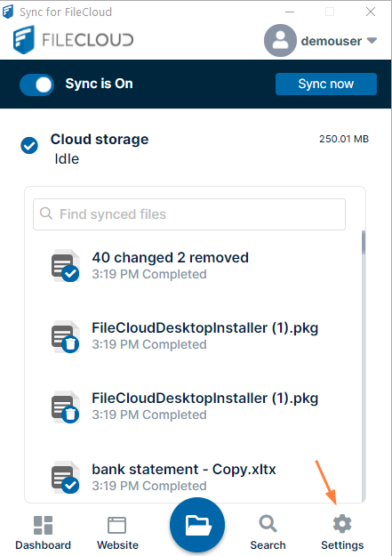The image size is (392, 556).
Task: Click the FileCloud logo in header
Action: click(74, 39)
